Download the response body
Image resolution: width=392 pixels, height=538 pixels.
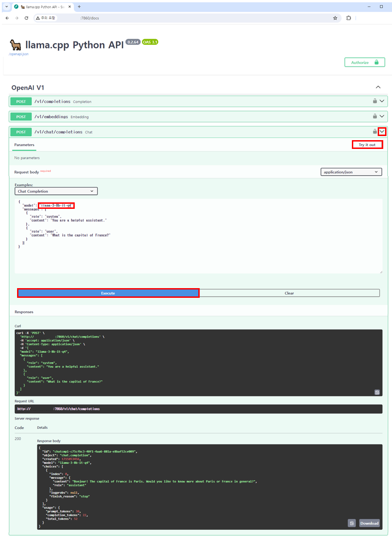pyautogui.click(x=369, y=523)
